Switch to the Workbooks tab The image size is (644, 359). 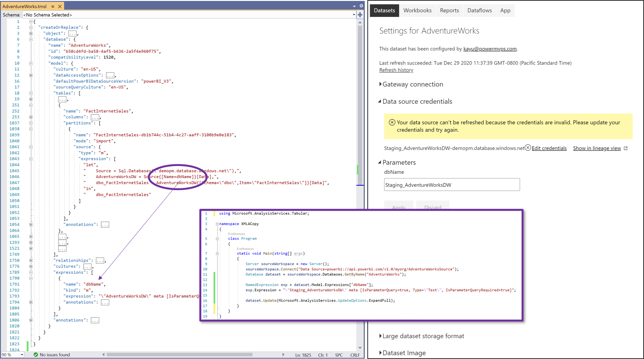[417, 10]
